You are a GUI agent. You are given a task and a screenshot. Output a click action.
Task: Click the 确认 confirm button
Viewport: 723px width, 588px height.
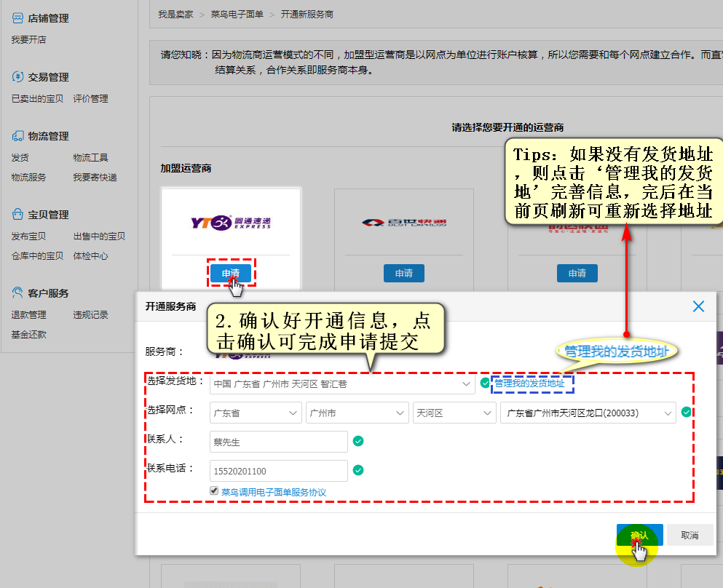click(639, 535)
